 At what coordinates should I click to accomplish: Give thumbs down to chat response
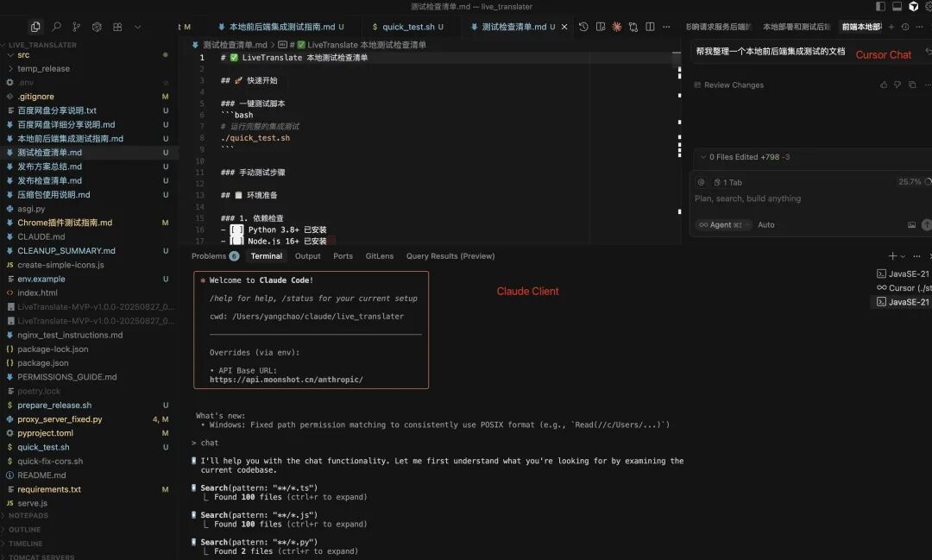point(897,85)
